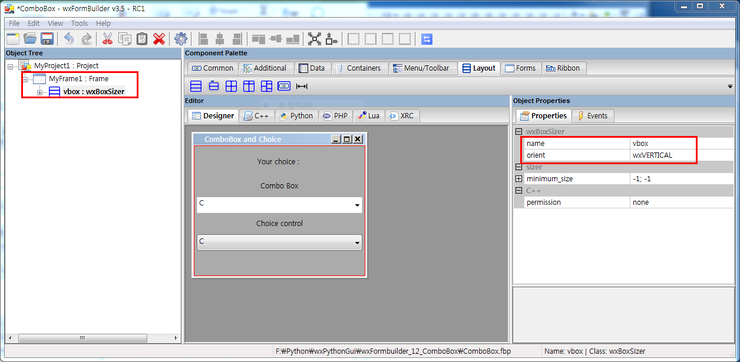Screen dimensions: 740x362
Task: Redo the last undone action
Action: click(x=86, y=39)
